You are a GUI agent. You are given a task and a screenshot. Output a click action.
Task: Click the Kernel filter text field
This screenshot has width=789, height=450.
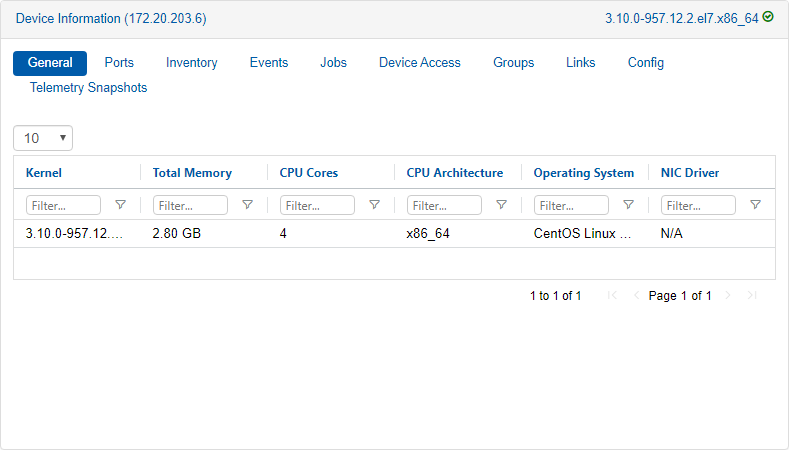63,205
